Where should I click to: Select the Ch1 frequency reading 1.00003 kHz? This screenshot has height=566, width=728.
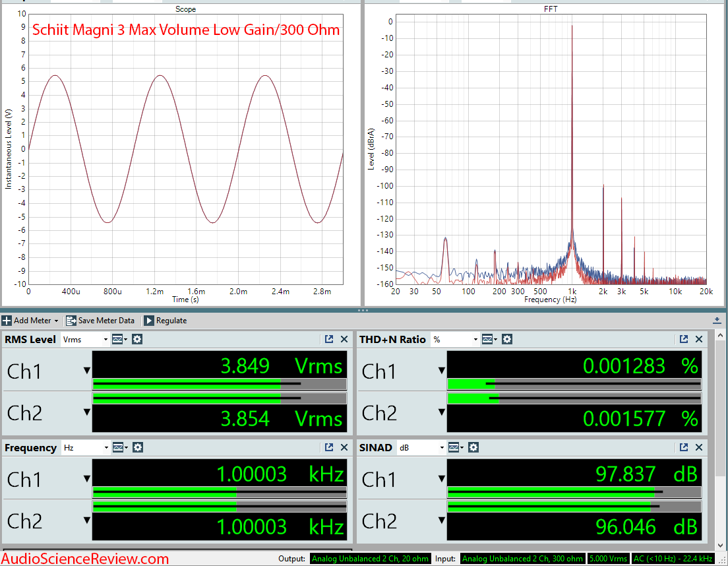point(280,474)
